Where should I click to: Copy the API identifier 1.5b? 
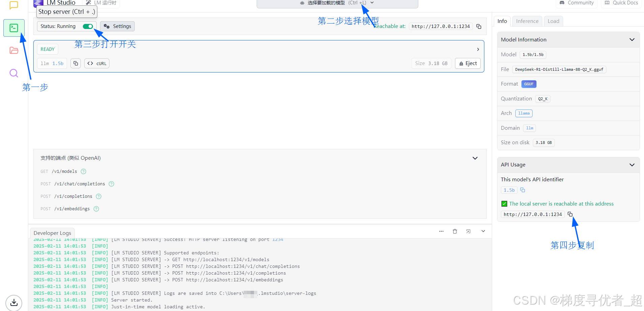click(522, 190)
